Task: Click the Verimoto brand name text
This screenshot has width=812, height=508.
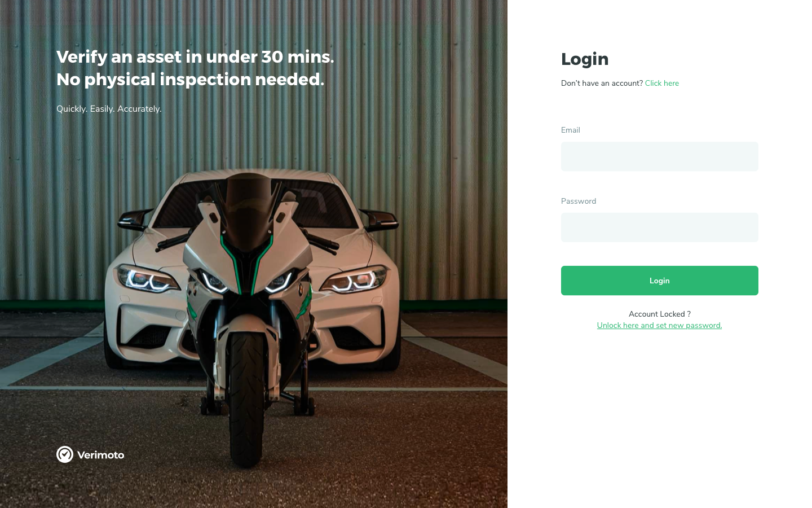Action: point(100,455)
